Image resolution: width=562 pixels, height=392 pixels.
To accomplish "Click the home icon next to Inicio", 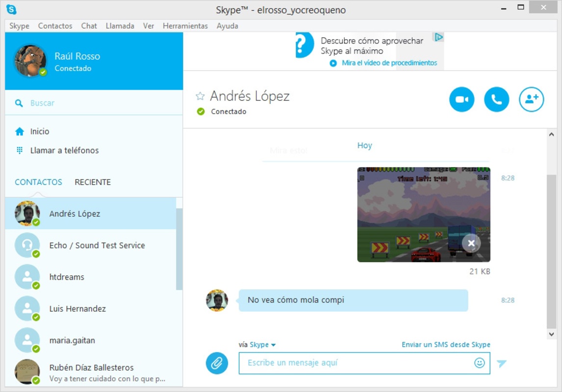I will 19,131.
